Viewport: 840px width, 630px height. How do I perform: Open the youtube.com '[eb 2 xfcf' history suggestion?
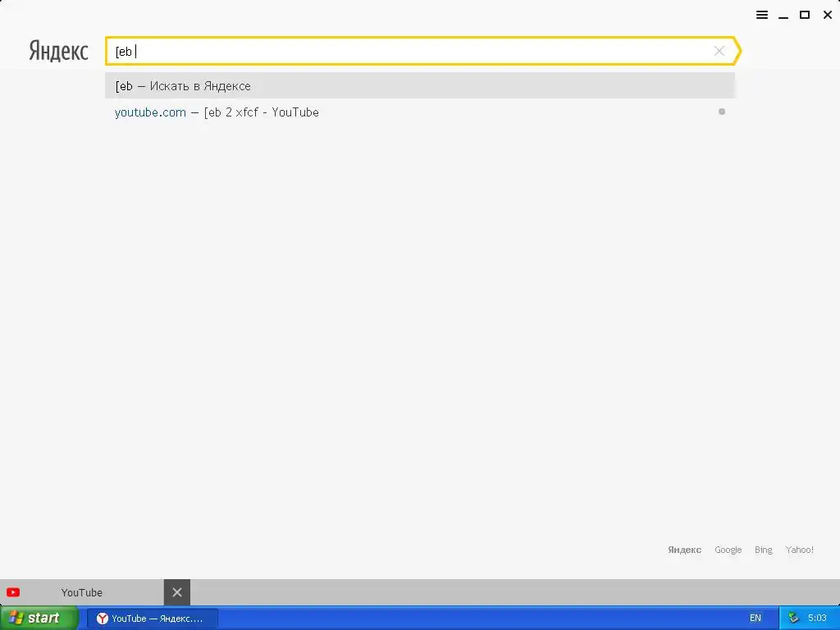point(419,112)
